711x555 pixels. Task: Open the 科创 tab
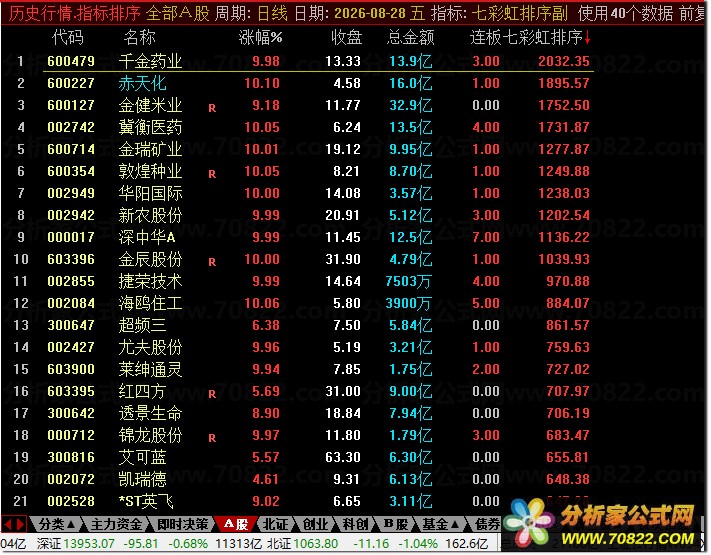point(355,525)
